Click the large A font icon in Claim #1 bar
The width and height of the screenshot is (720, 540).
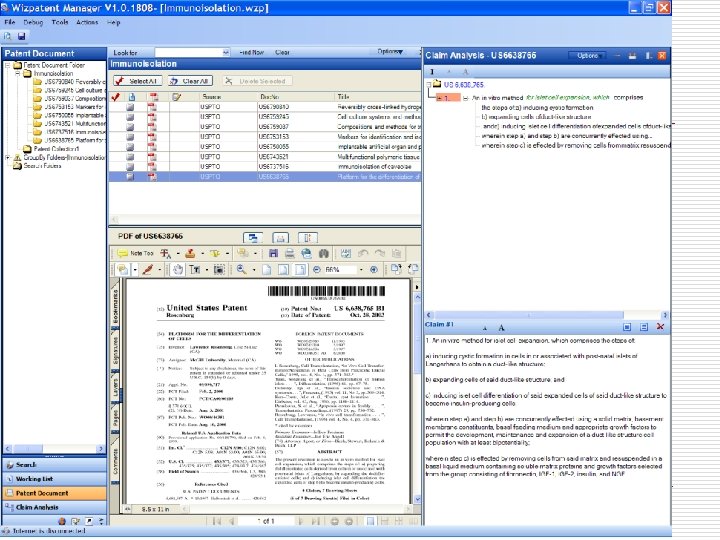tap(501, 327)
